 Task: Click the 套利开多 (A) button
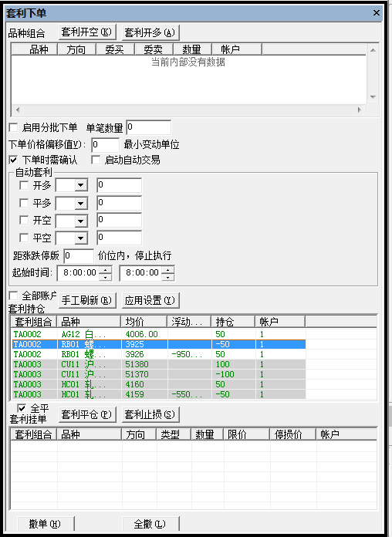(150, 32)
